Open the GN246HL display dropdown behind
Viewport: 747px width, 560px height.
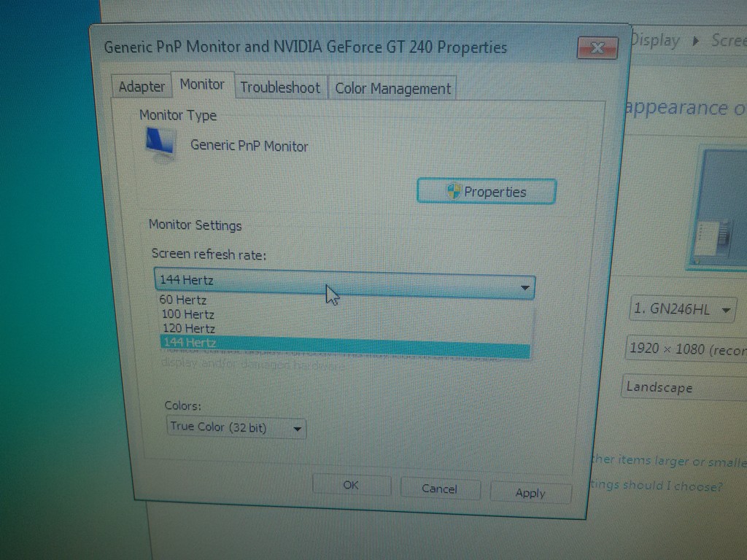pyautogui.click(x=683, y=309)
